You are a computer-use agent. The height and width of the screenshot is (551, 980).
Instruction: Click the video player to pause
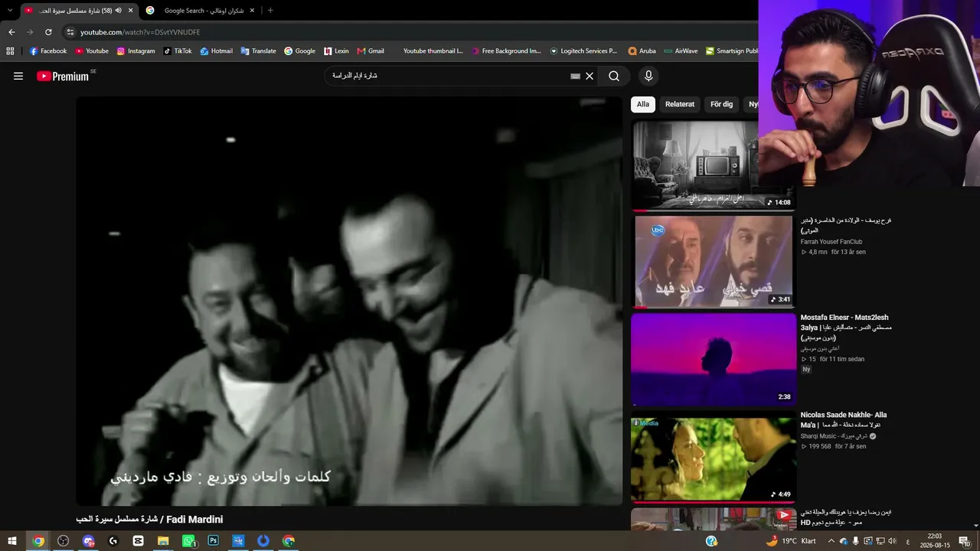click(x=349, y=301)
